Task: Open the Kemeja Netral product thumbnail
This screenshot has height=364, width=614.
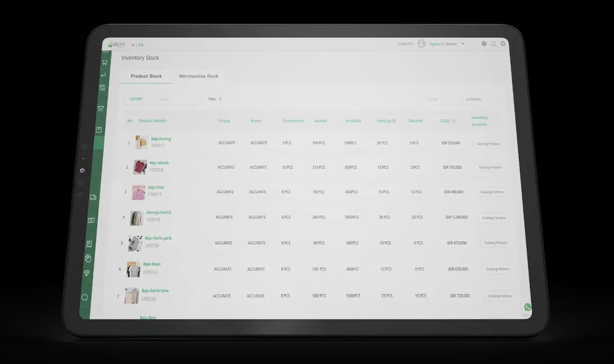Action: click(137, 218)
